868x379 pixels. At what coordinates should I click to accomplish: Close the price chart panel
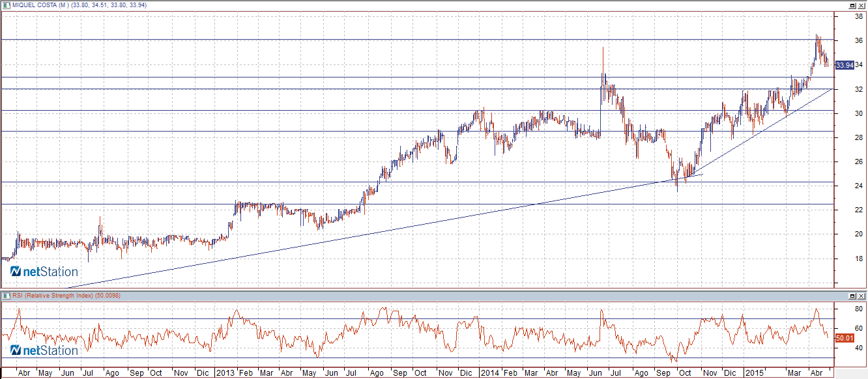861,5
